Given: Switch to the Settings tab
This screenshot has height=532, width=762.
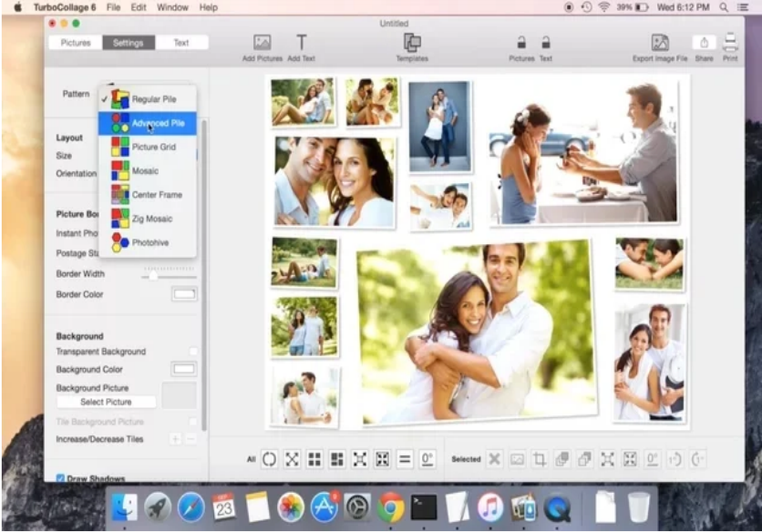Looking at the screenshot, I should click(129, 43).
